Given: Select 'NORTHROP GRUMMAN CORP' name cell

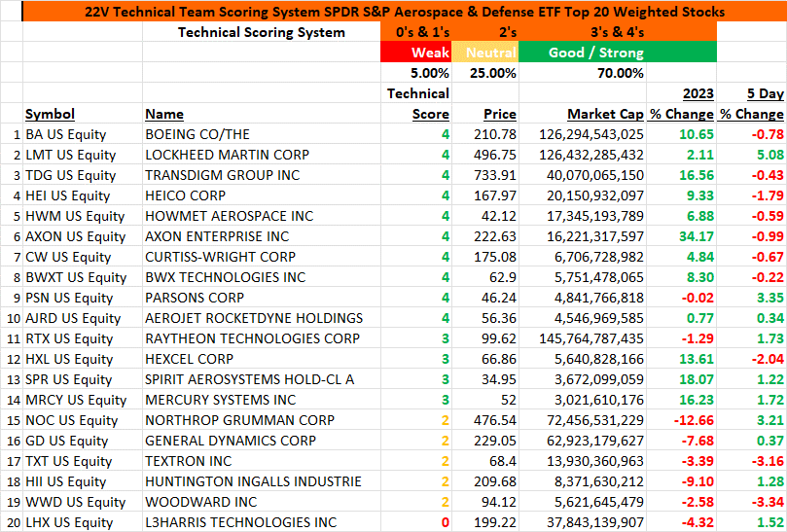Looking at the screenshot, I should click(262, 420).
